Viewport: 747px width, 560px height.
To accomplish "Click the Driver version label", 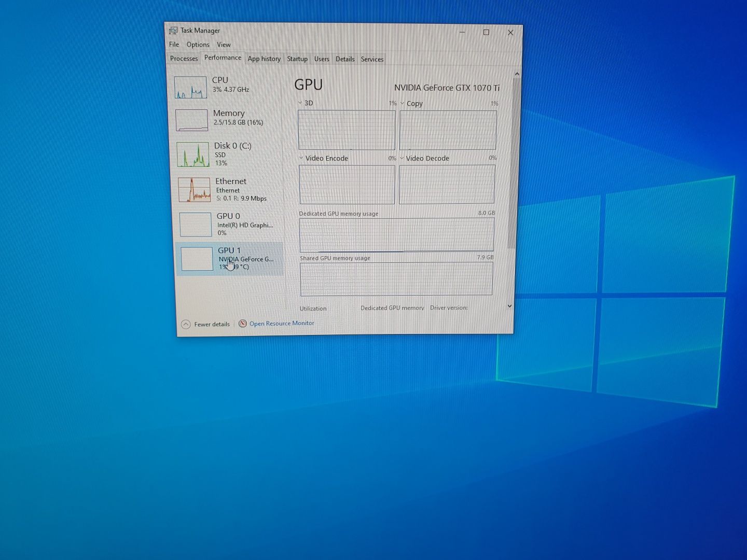I will (x=449, y=307).
